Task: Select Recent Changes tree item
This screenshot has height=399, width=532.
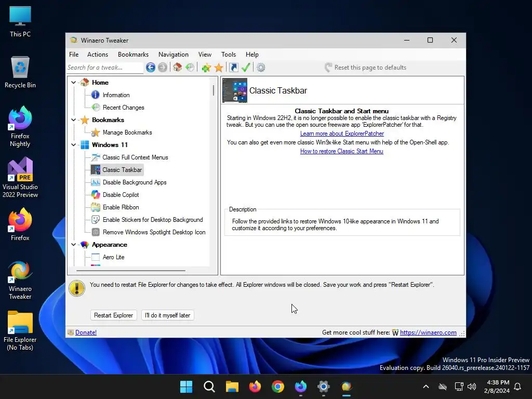Action: (123, 108)
